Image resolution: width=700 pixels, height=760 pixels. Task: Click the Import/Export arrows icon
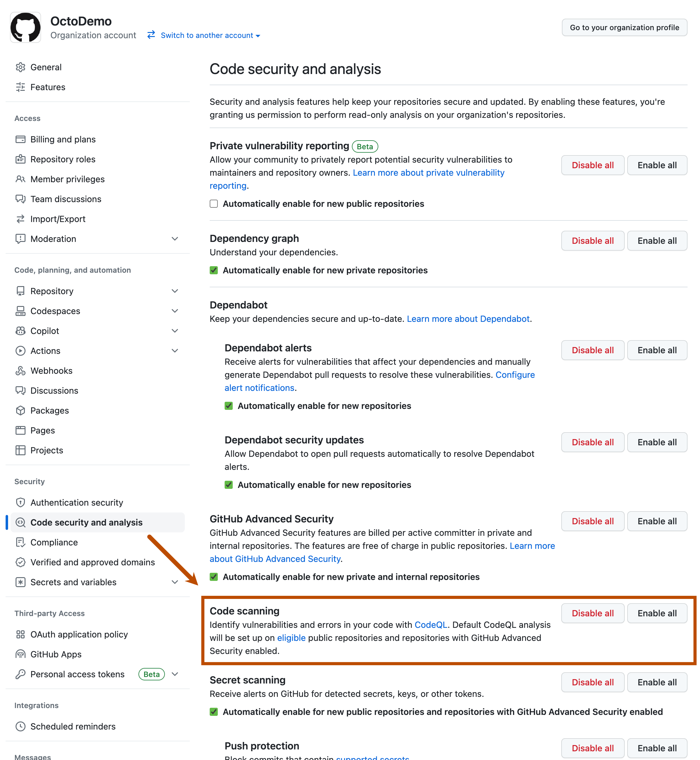click(21, 219)
